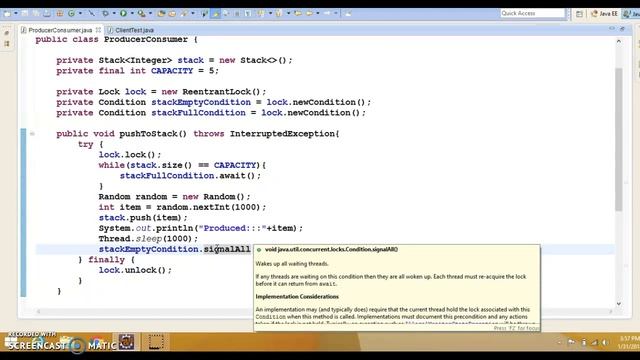Open dropdown next to green G icon

pos(80,13)
